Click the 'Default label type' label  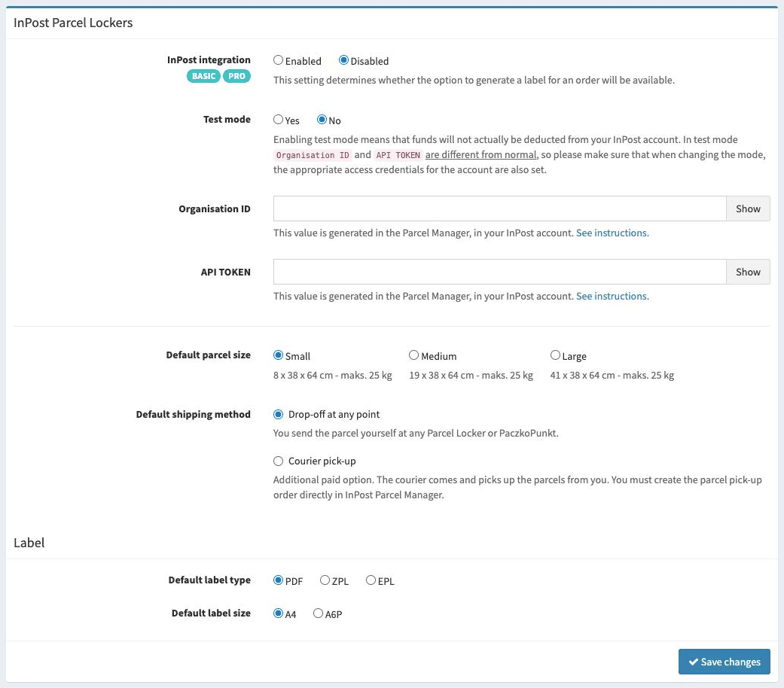pos(209,580)
